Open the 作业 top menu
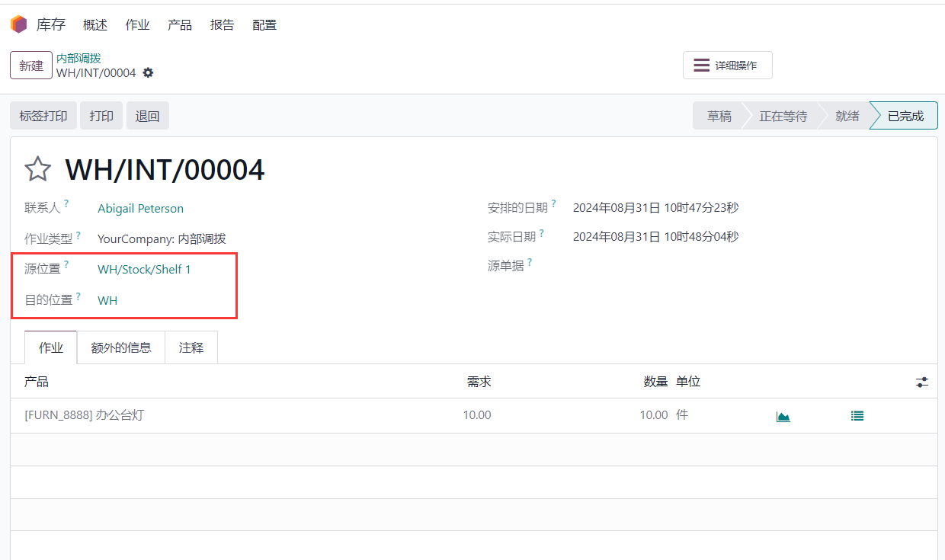Screen dimensions: 945x560 coord(138,25)
